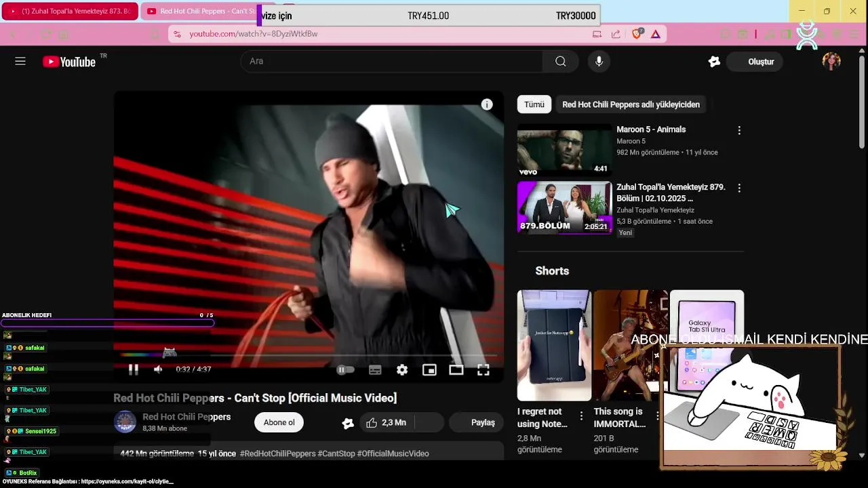
Task: Open the 'This song is IMMORTAL' short
Action: pos(629,346)
